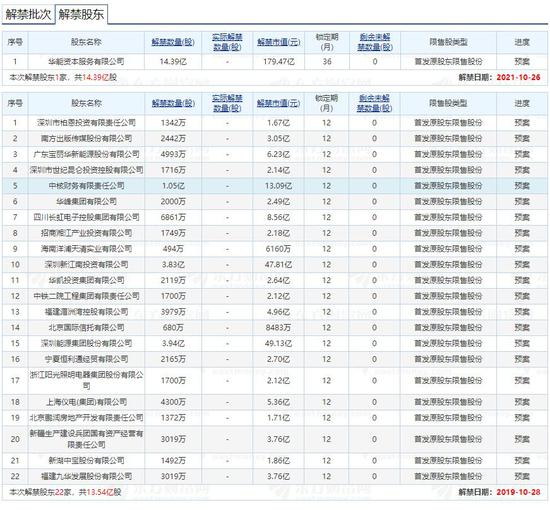The image size is (550, 510).
Task: Select highlighted shareholder 中核财务有限责任公司
Action: click(x=86, y=186)
